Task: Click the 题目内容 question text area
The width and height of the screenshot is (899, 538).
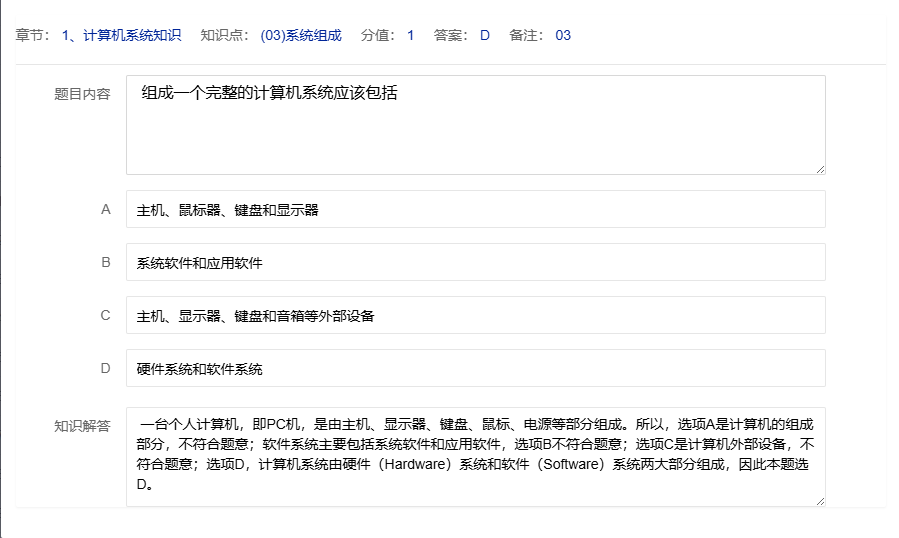Action: (475, 125)
